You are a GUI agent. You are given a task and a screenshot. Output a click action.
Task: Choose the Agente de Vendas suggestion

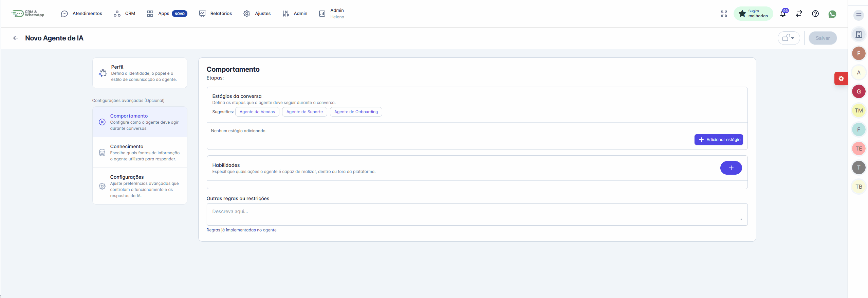point(257,112)
